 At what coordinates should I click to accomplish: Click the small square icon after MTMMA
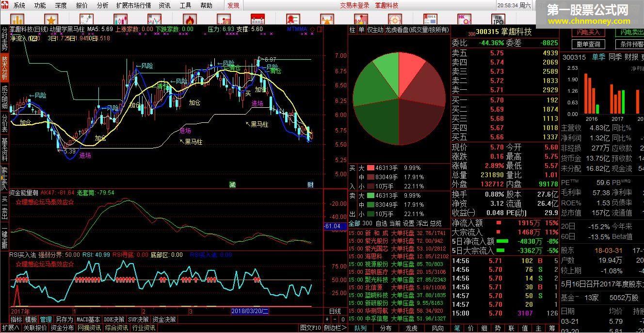coord(320,29)
